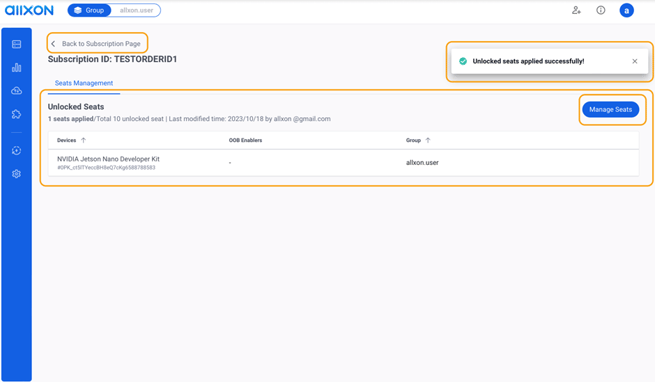
Task: Open the devices list sidebar icon
Action: (16, 44)
